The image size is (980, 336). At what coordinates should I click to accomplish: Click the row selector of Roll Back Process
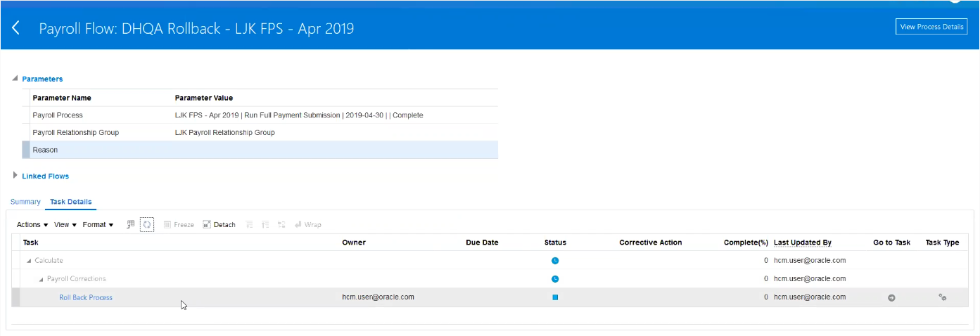point(15,297)
